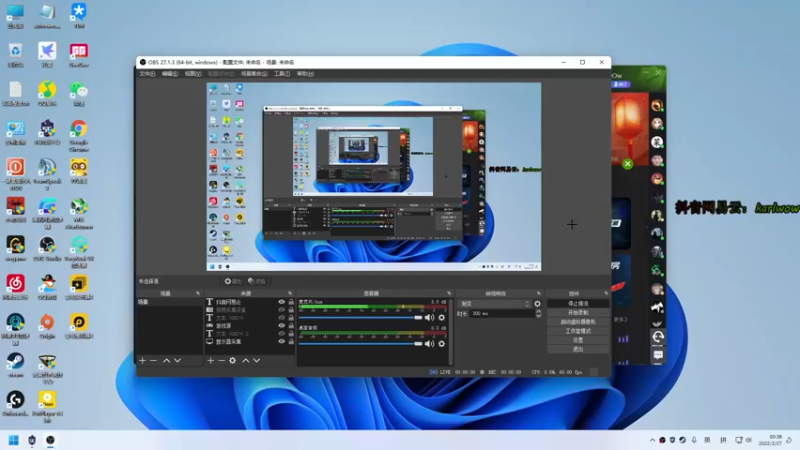This screenshot has height=450, width=800.
Task: Open PotPlayer 64 bit desktop shortcut
Action: pyautogui.click(x=47, y=407)
